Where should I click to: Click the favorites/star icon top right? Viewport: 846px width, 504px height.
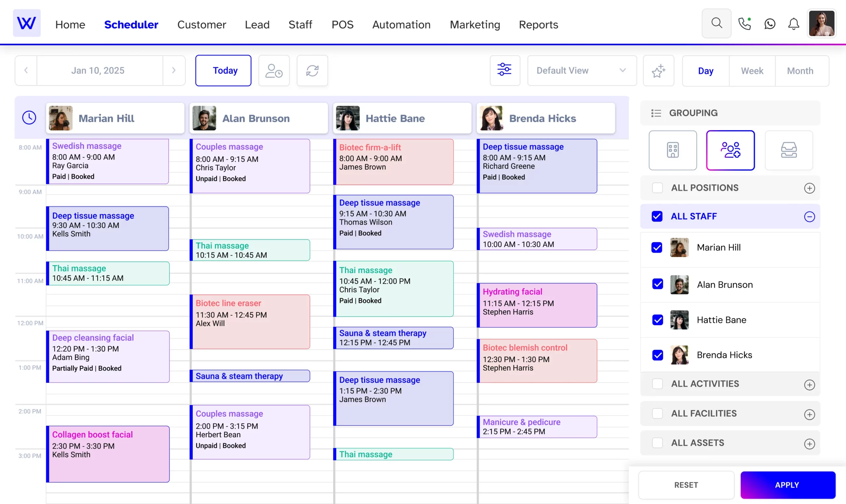(x=658, y=71)
